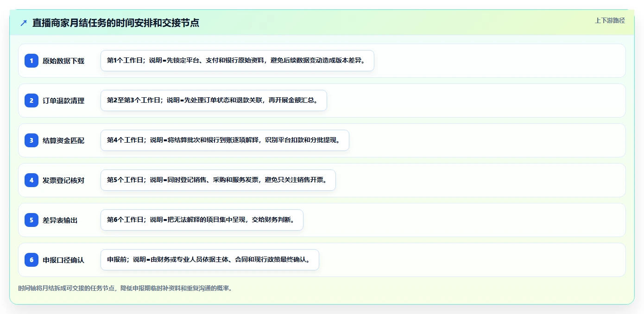
Task: Click the 上下游路径 label in header
Action: [610, 20]
